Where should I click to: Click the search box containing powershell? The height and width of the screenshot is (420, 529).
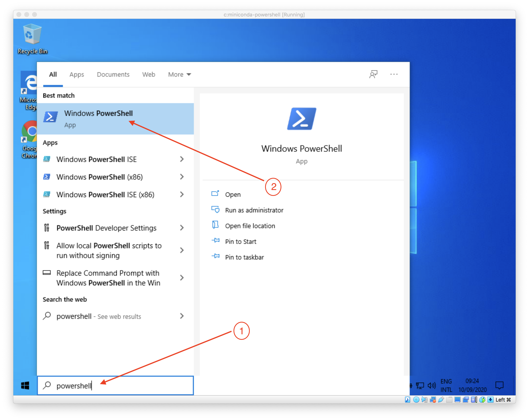pos(115,386)
